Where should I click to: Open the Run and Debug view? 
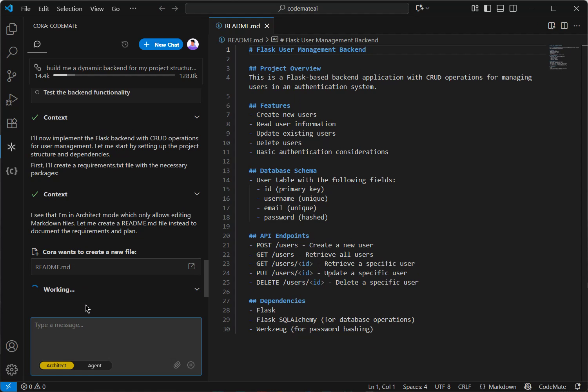[12, 100]
